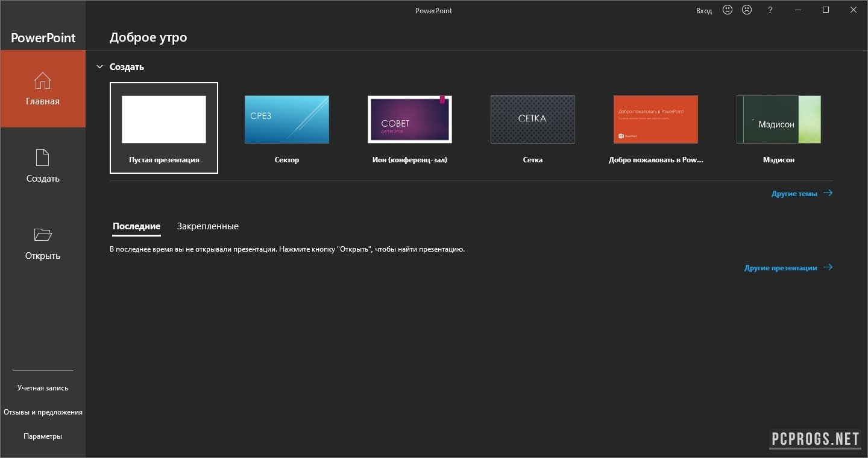Open Учетная запись account settings
The height and width of the screenshot is (458, 868).
[43, 387]
